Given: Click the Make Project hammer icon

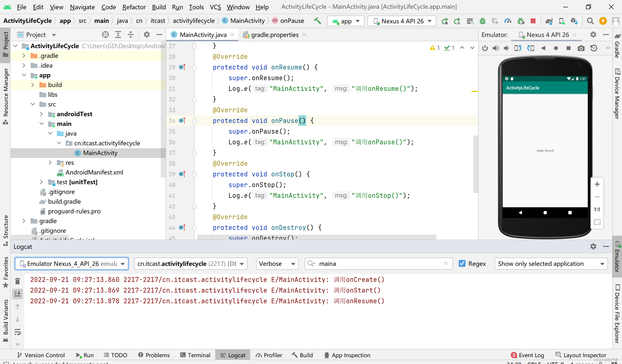Looking at the screenshot, I should (317, 21).
